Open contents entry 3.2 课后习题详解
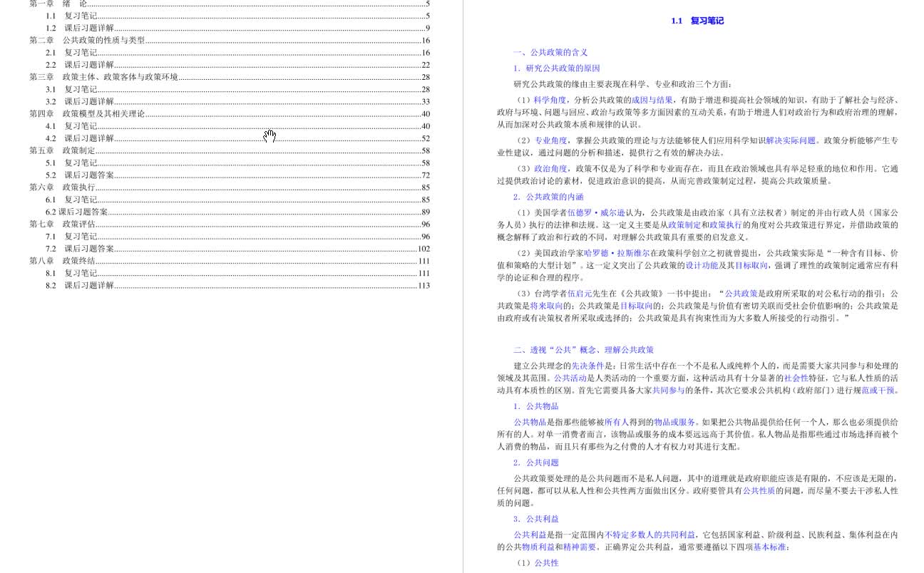Image resolution: width=924 pixels, height=573 pixels. [238, 101]
